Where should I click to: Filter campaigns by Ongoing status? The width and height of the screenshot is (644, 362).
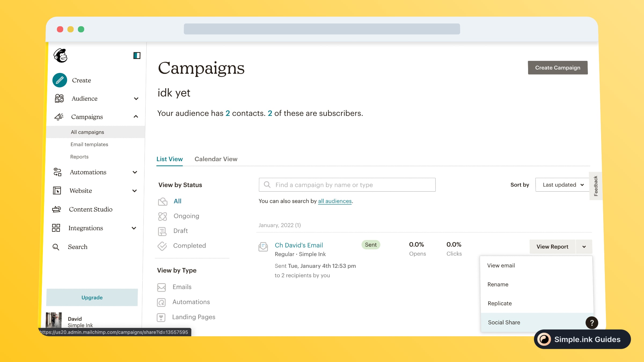click(x=186, y=216)
